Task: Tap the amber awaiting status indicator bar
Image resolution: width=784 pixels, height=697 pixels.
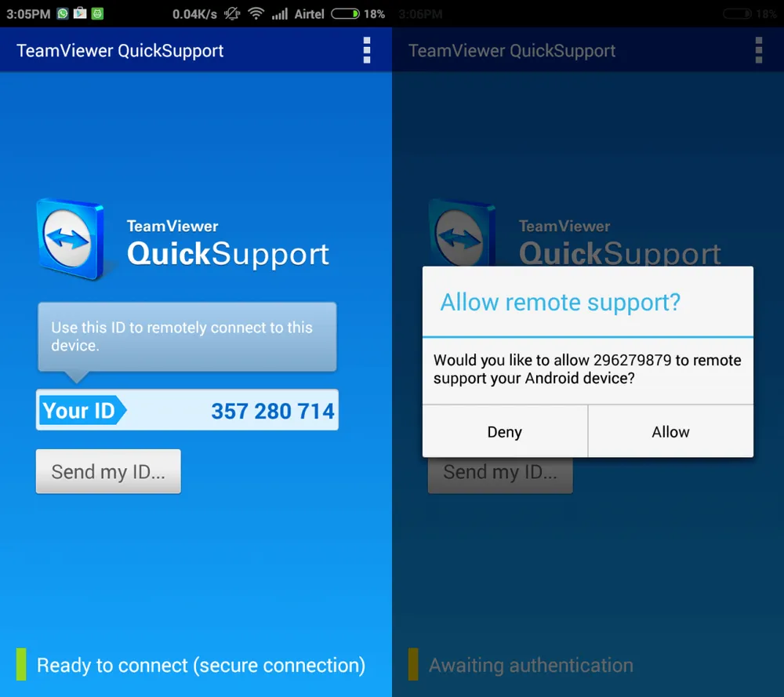Action: [413, 664]
